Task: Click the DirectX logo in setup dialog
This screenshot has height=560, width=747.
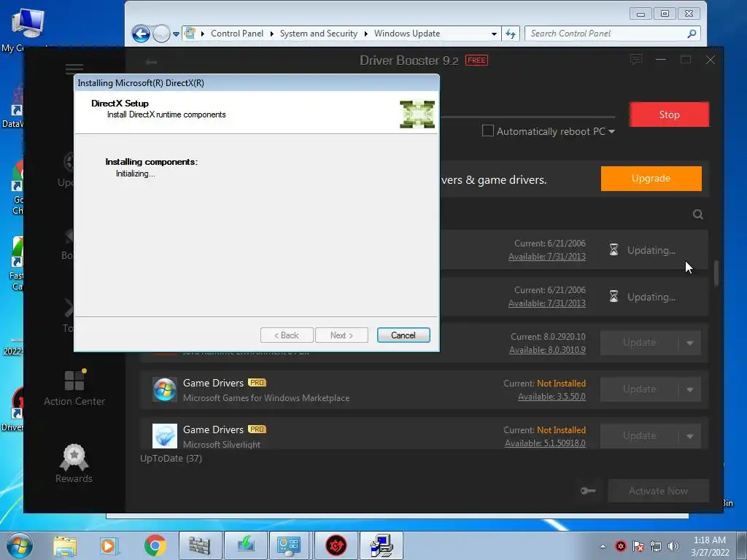Action: tap(417, 114)
